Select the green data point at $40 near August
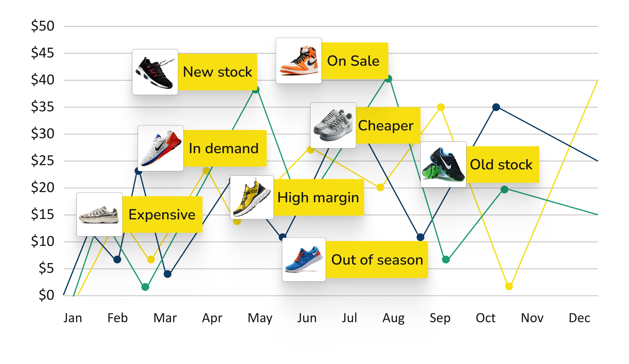629x364 pixels. 388,79
